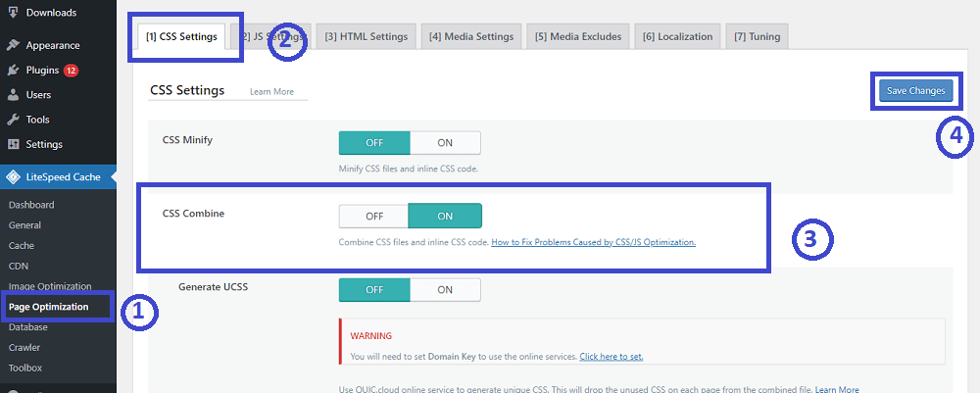980x393 pixels.
Task: Open Appearance via its paintbrush icon
Action: 13,45
